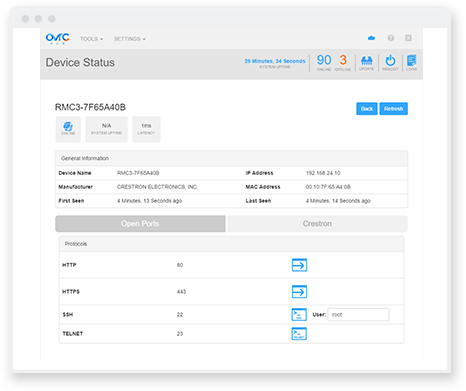
Task: Open the Tools dropdown menu
Action: point(91,39)
